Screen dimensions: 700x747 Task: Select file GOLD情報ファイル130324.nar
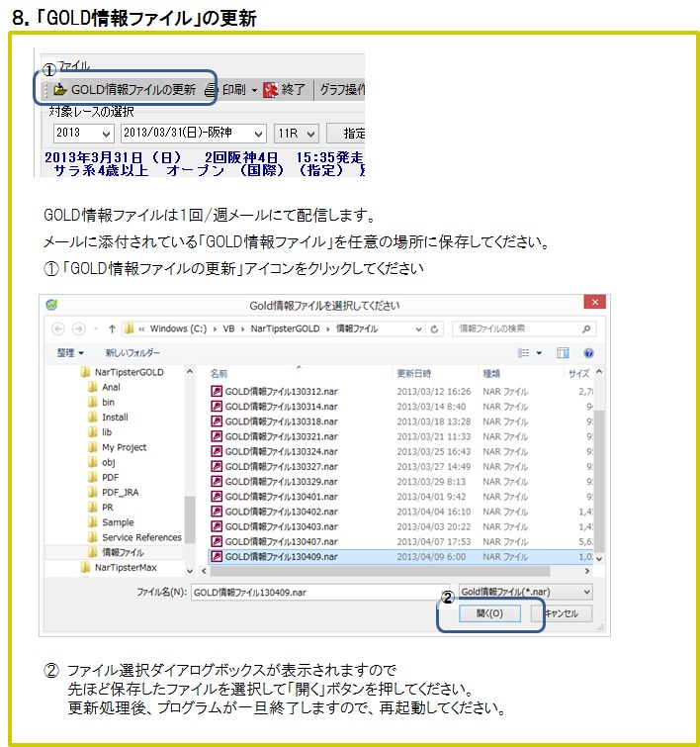click(x=281, y=451)
